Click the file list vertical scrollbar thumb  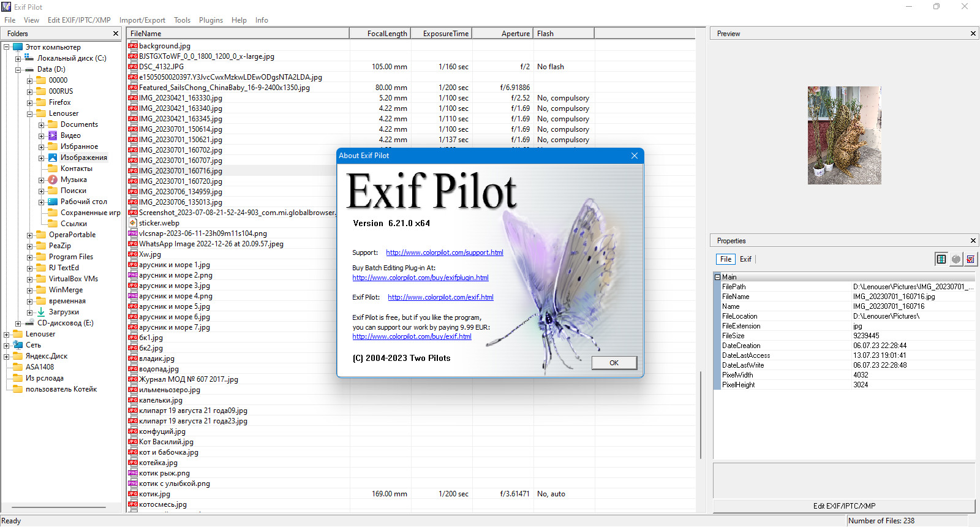click(701, 415)
